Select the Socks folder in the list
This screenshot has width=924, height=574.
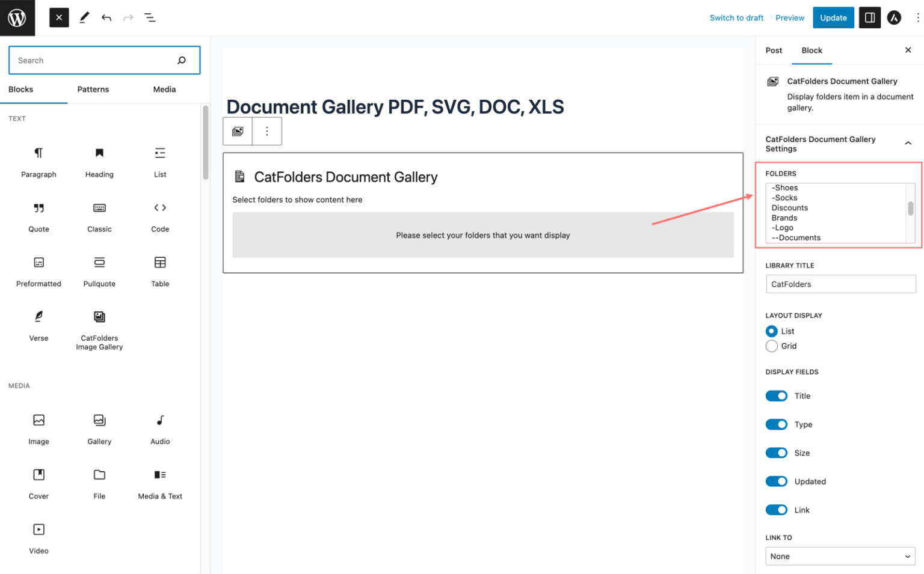pos(785,197)
